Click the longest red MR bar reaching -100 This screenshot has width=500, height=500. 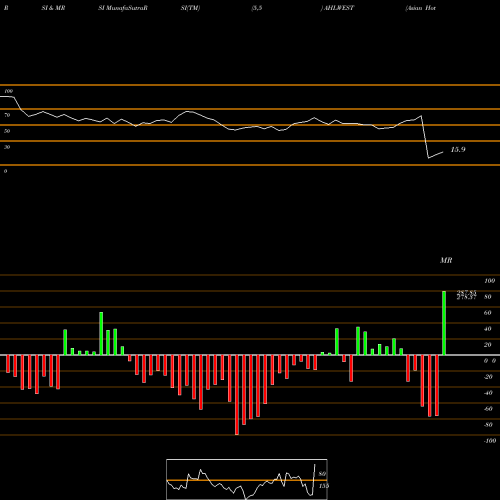237,395
